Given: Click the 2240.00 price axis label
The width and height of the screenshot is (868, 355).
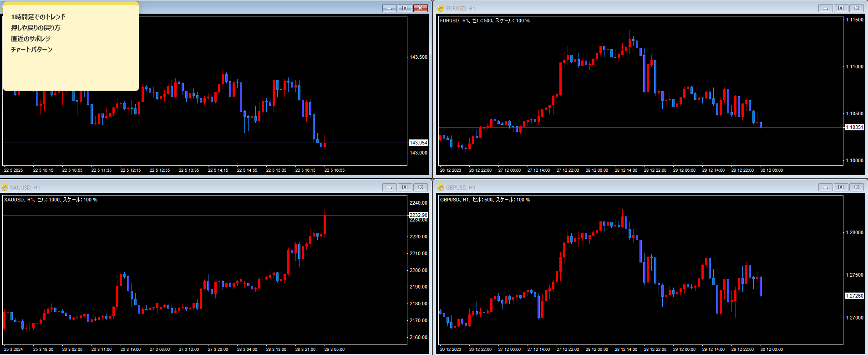Looking at the screenshot, I should 418,203.
